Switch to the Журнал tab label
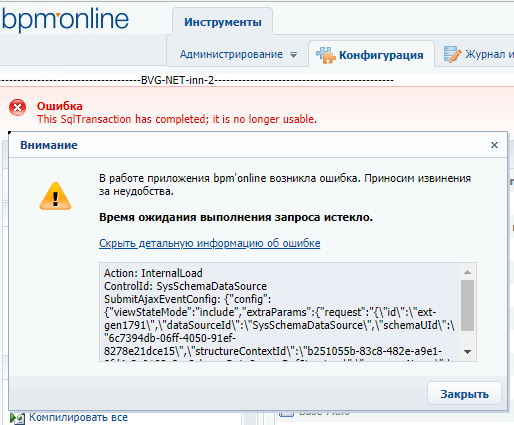This screenshot has height=425, width=514. click(x=489, y=54)
